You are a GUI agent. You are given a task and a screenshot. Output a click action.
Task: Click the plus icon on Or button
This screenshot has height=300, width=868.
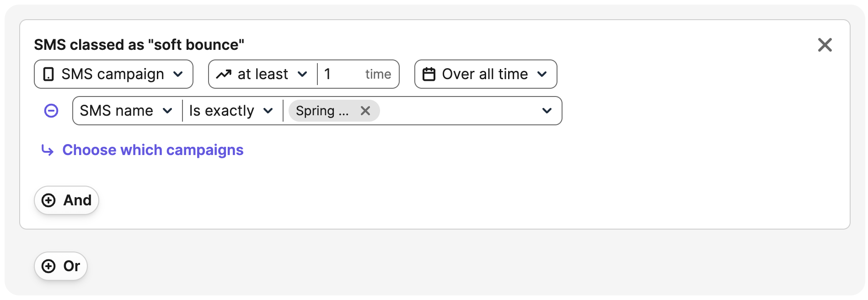48,266
